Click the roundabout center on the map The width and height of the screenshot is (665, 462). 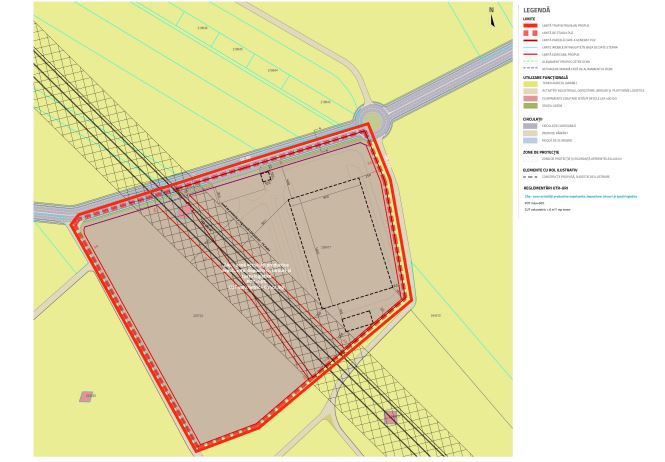[374, 126]
